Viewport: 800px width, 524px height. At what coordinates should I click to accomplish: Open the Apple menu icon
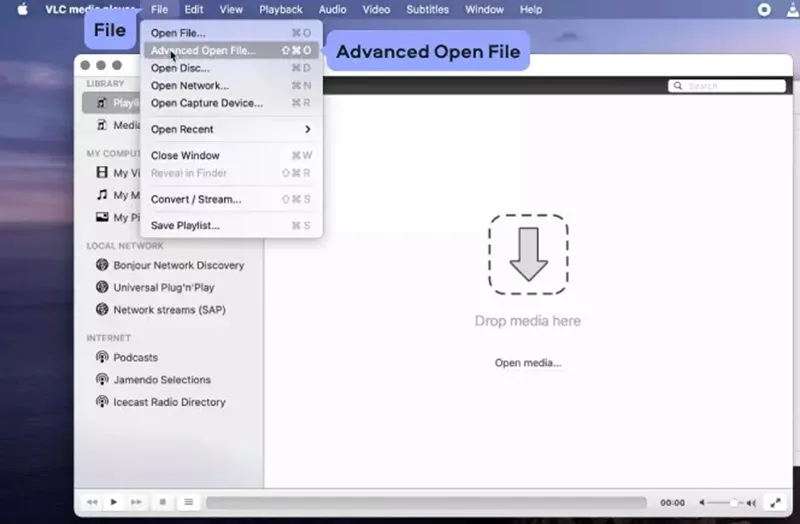(x=22, y=9)
